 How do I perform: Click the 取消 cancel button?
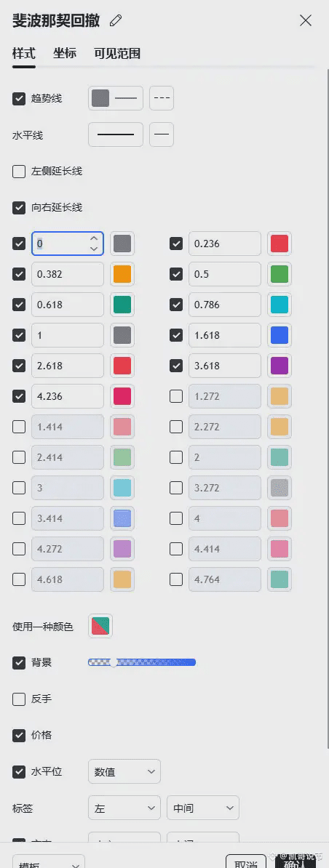247,861
